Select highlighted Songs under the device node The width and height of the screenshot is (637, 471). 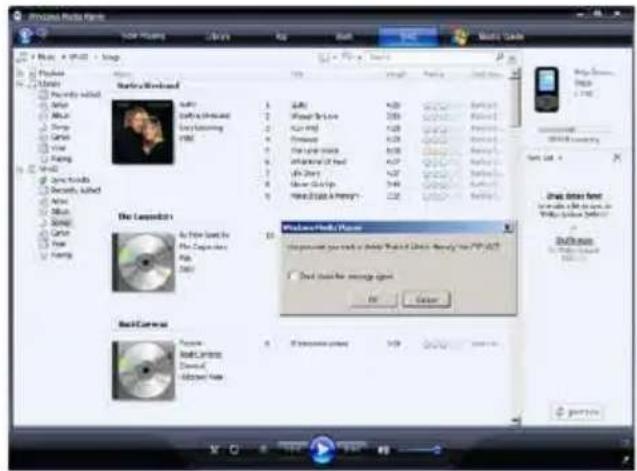61,222
